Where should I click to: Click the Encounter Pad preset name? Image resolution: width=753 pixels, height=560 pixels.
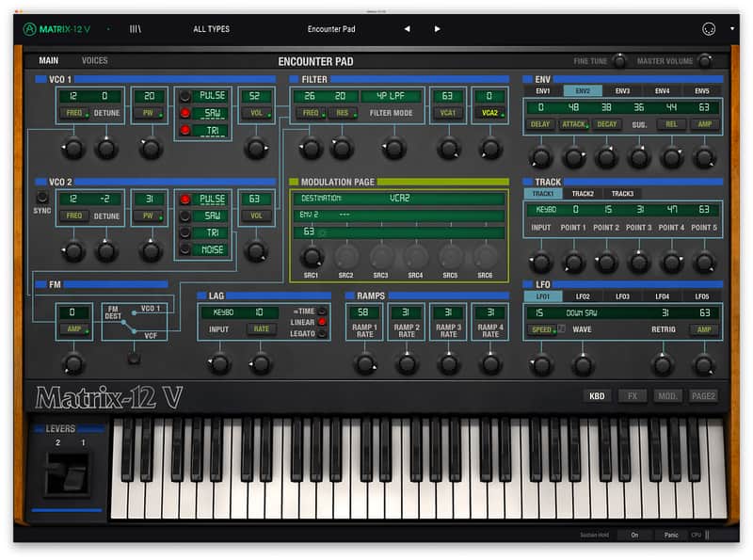[x=331, y=29]
